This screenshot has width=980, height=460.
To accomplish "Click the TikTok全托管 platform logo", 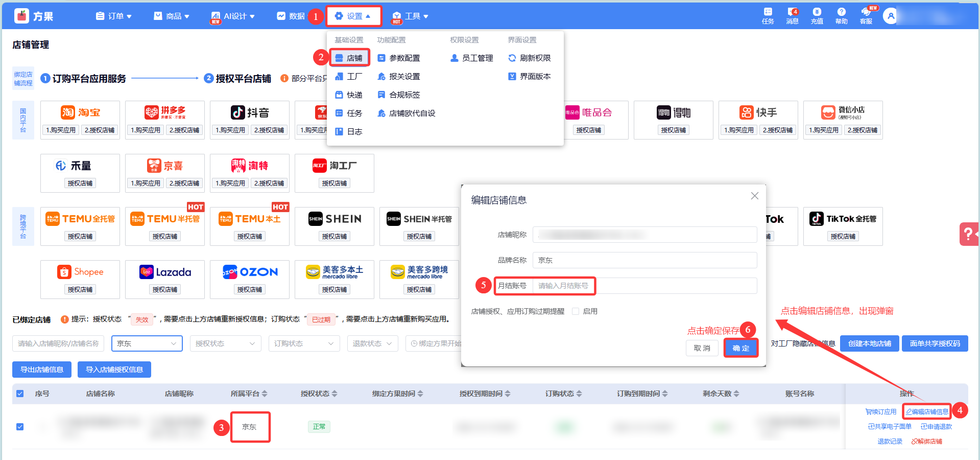I will coord(843,219).
